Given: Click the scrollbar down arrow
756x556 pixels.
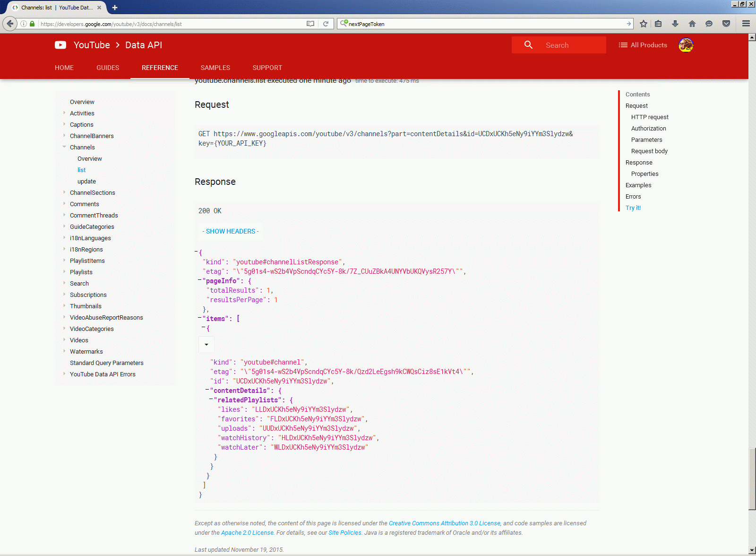Looking at the screenshot, I should [x=752, y=551].
